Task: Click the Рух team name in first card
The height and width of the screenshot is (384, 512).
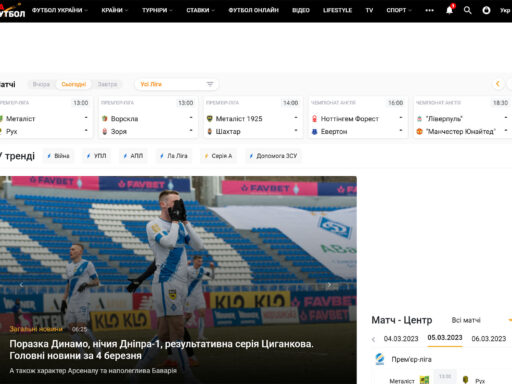Action: [11, 131]
